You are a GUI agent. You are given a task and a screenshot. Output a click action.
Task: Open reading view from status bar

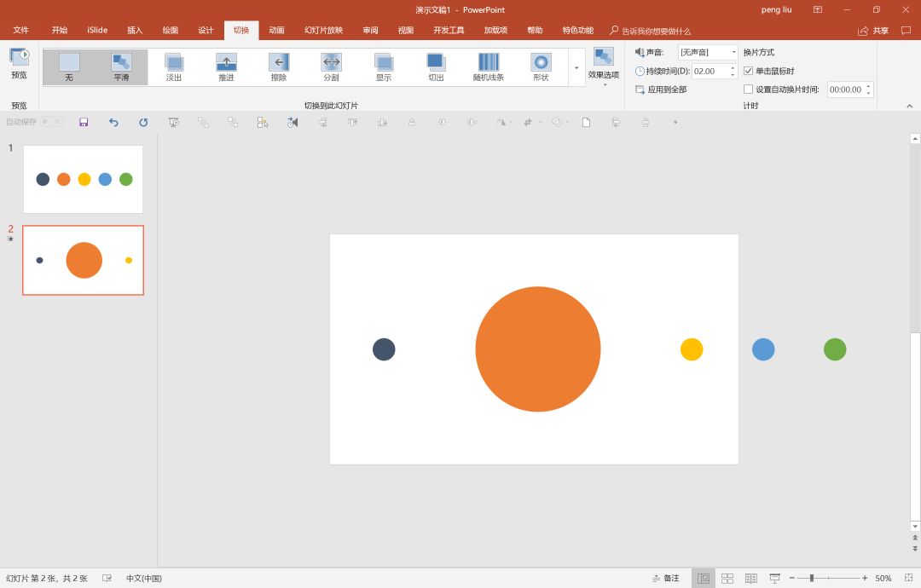(751, 578)
